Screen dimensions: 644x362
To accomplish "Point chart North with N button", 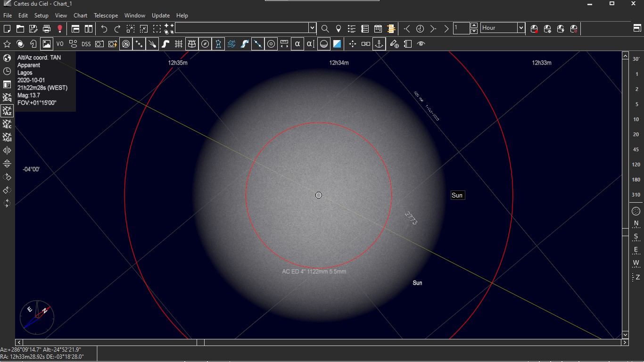I will (636, 223).
